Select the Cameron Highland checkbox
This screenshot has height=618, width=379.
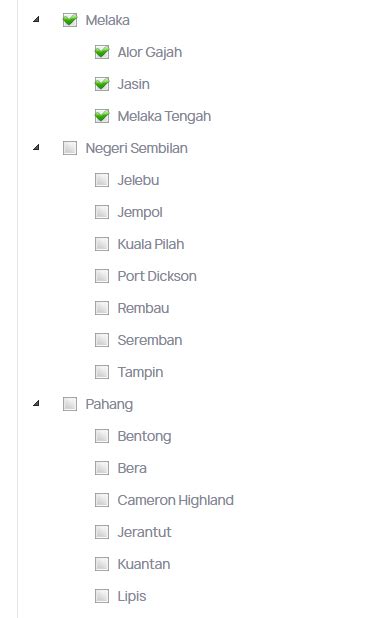click(x=102, y=500)
